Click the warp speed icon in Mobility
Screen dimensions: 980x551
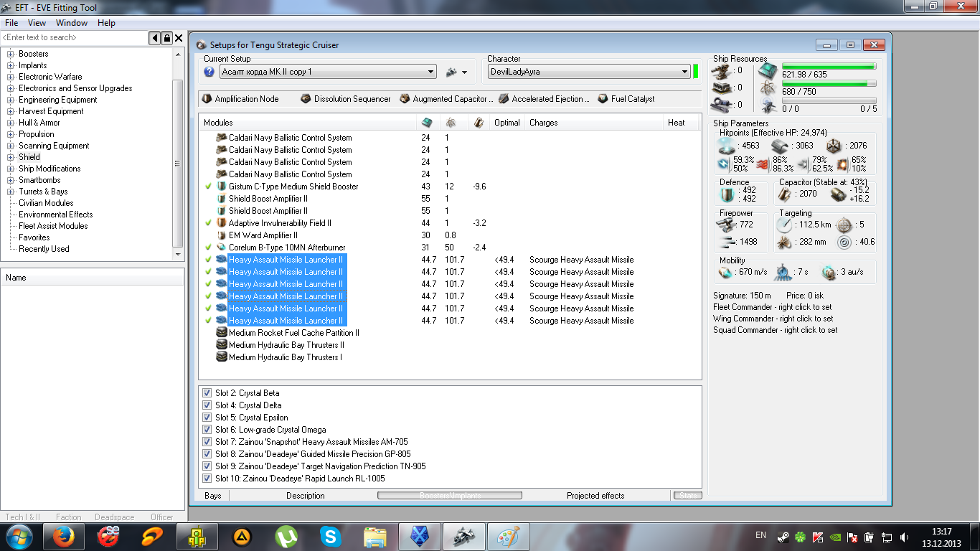coord(829,273)
